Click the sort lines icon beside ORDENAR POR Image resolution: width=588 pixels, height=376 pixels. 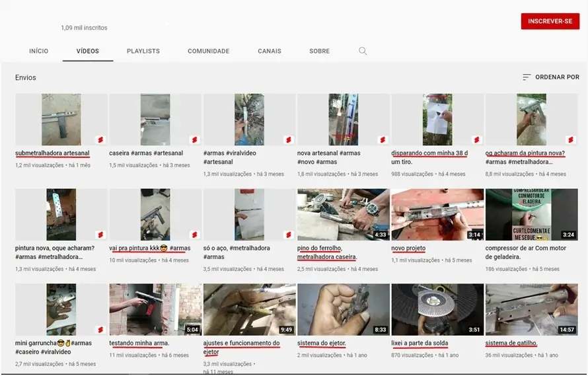[x=527, y=77]
